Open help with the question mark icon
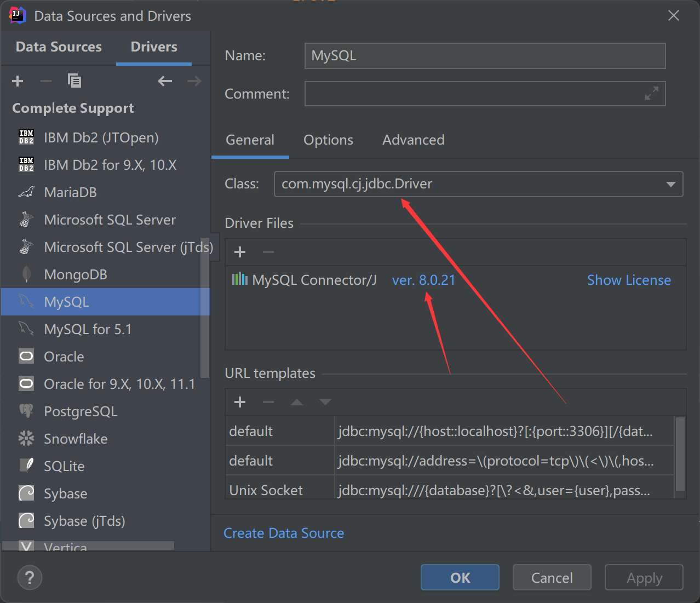 [30, 577]
